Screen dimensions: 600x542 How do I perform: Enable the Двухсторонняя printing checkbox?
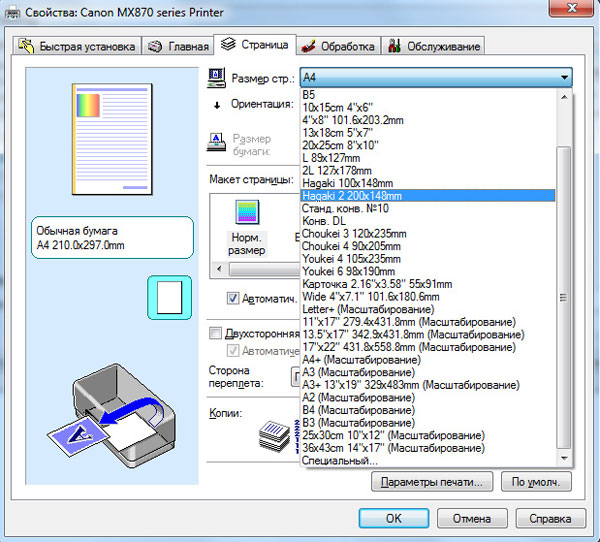215,333
